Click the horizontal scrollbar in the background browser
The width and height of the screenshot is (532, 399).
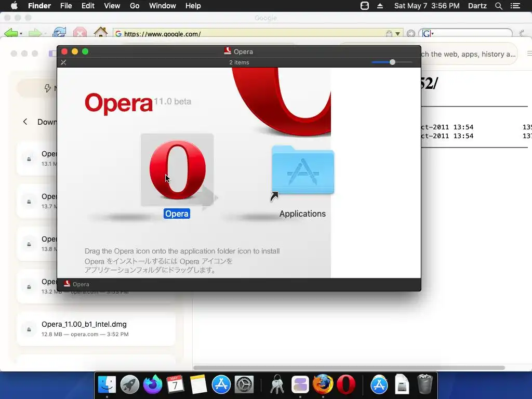349,368
